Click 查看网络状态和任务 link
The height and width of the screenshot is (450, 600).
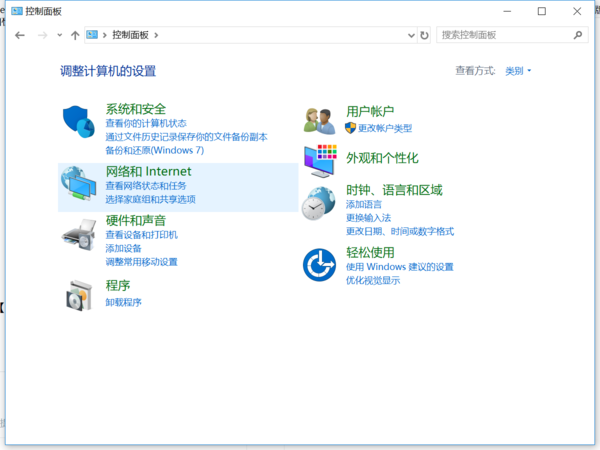pos(145,186)
